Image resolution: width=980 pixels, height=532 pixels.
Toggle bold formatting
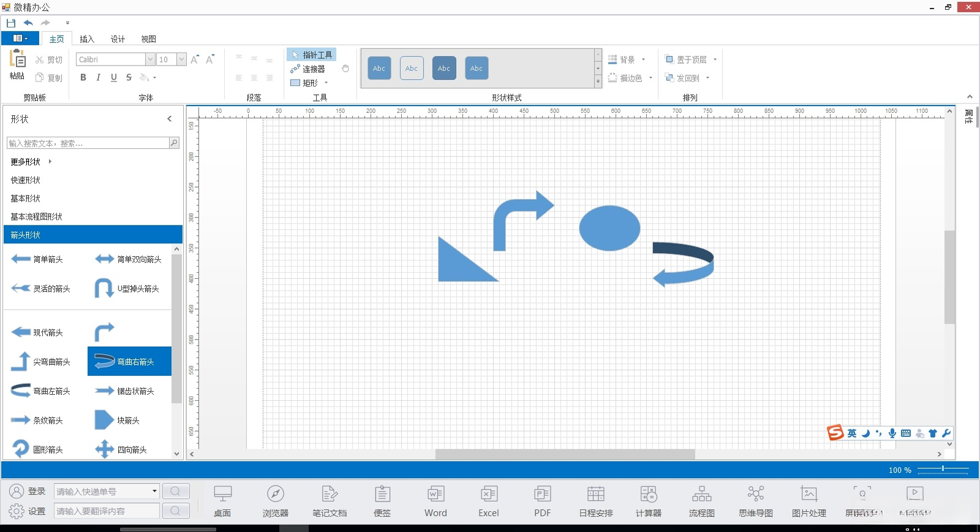tap(83, 77)
